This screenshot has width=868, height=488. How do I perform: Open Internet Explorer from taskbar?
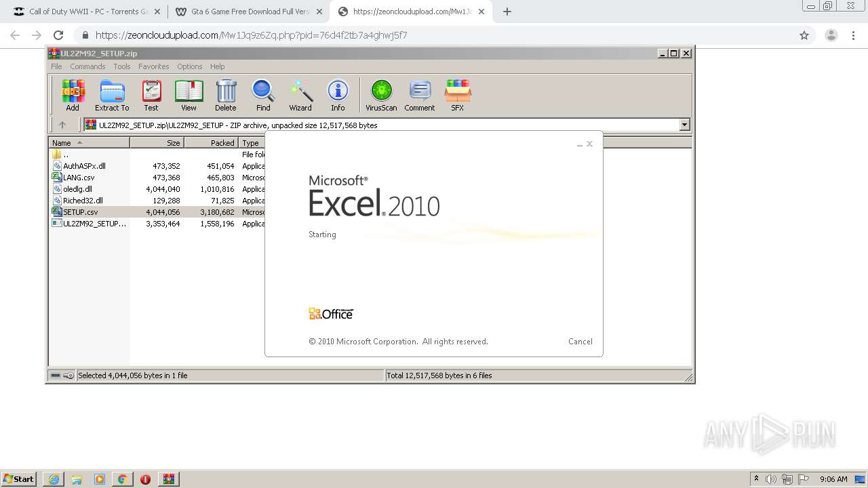click(x=54, y=479)
